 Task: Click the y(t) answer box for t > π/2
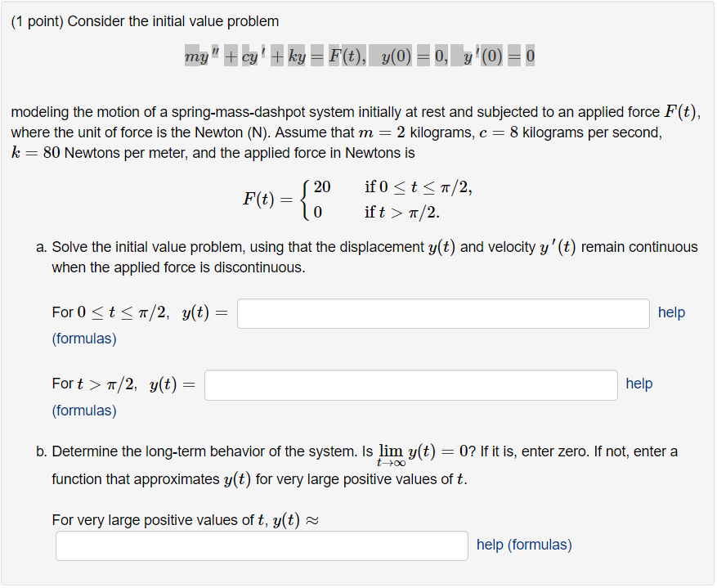coord(410,384)
